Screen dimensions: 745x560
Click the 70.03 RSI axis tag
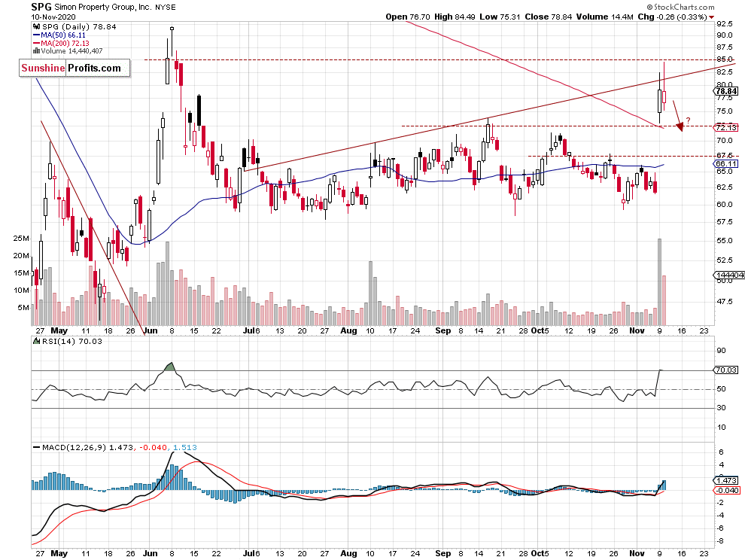coord(726,370)
